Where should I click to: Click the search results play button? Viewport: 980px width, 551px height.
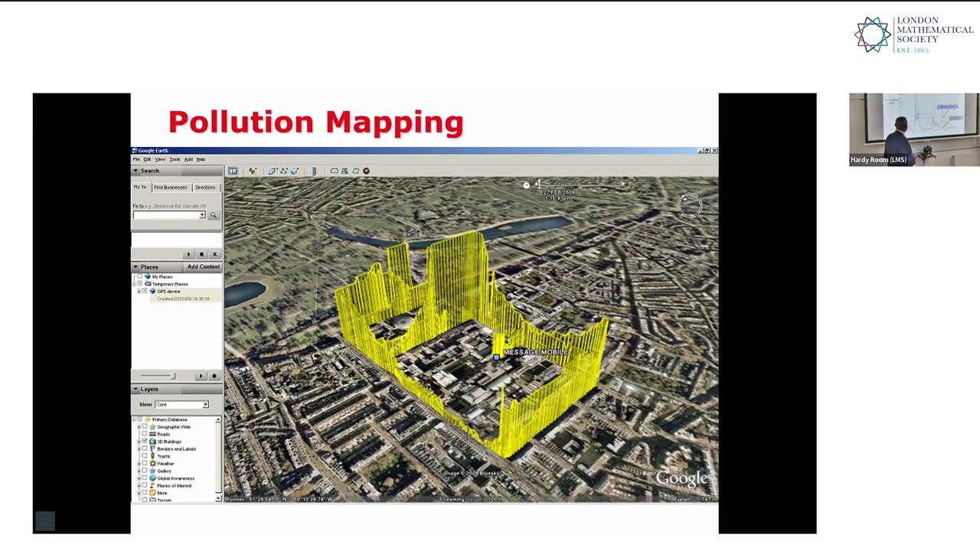(x=189, y=254)
